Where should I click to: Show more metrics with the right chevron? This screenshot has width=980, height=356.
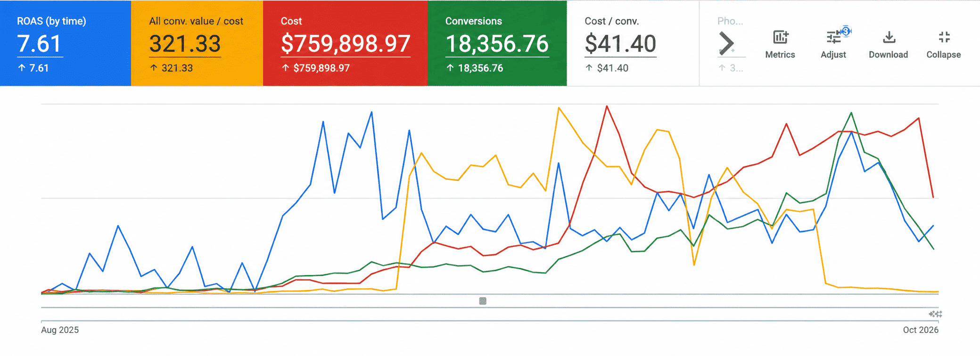[726, 43]
